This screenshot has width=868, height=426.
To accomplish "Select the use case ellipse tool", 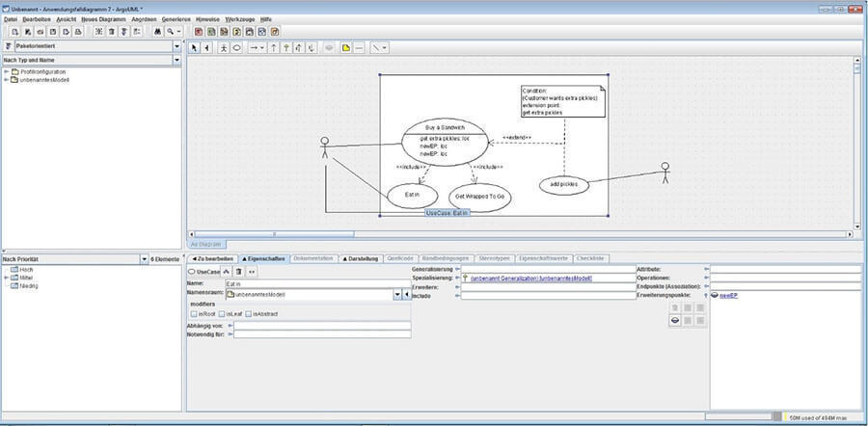I will [237, 46].
